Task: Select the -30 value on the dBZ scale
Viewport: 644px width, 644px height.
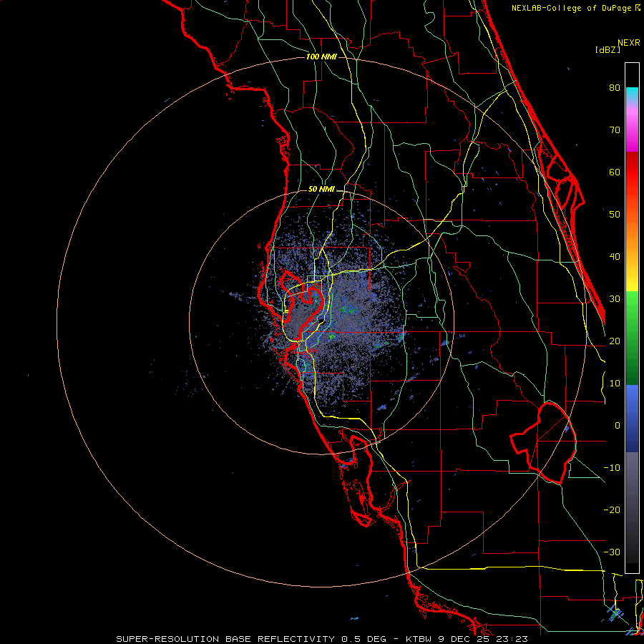Action: click(x=612, y=552)
